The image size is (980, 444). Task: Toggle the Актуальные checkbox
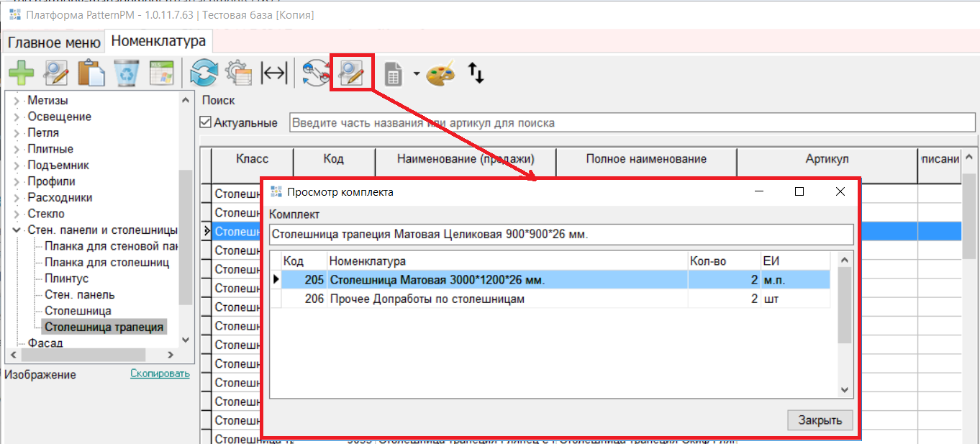tap(206, 122)
